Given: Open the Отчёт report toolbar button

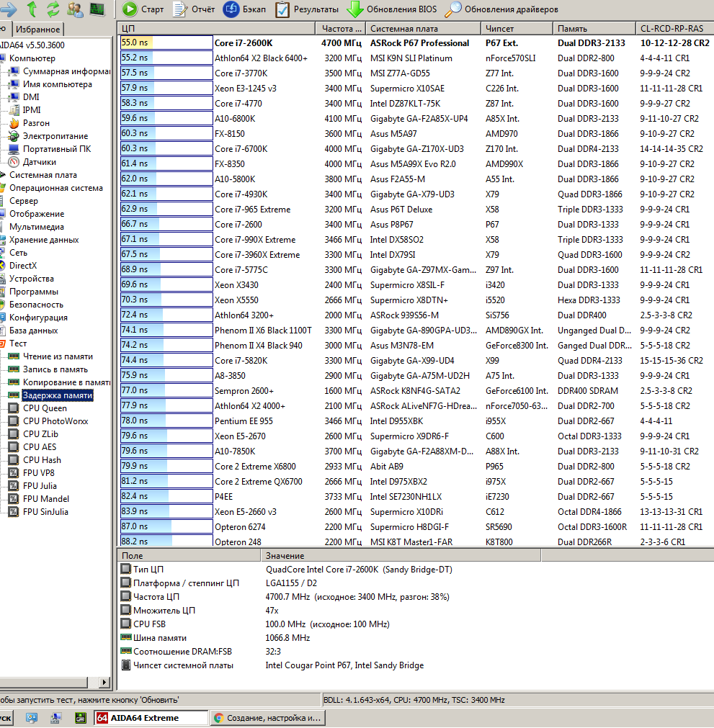Looking at the screenshot, I should coord(194,9).
